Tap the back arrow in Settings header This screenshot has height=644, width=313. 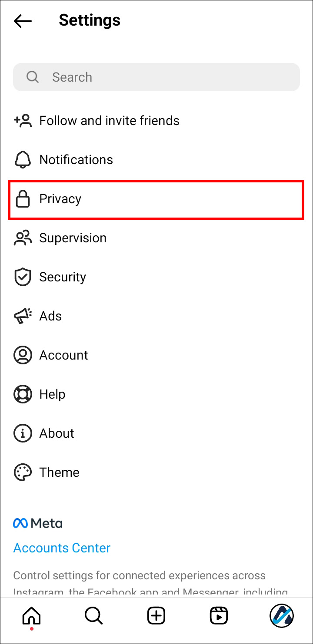click(23, 21)
